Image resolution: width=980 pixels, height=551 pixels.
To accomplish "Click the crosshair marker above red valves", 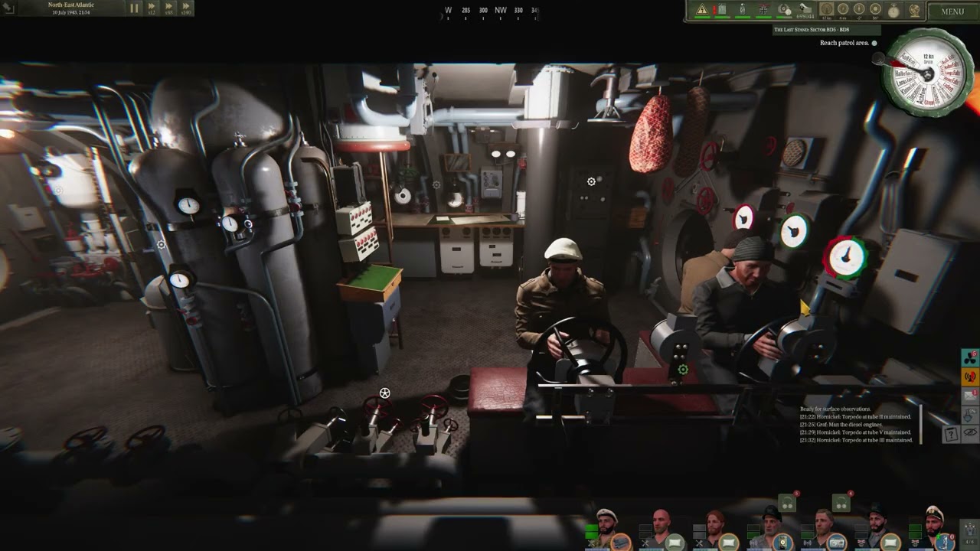I will pos(385,393).
